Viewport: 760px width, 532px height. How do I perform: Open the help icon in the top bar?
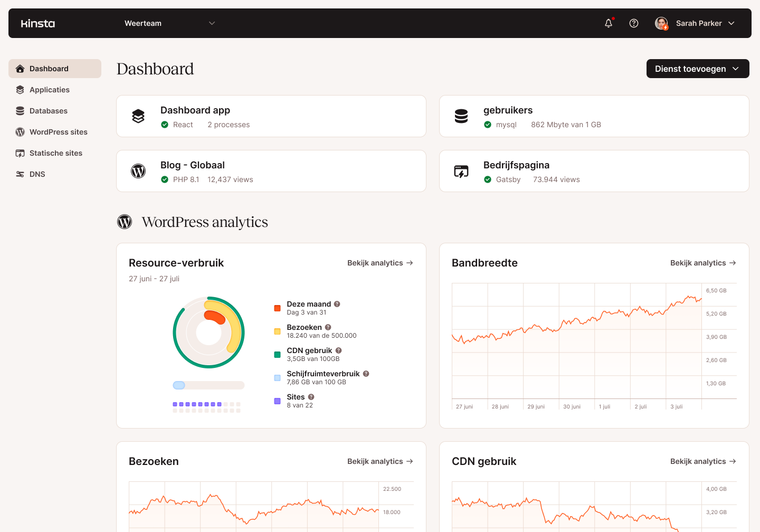click(x=634, y=23)
